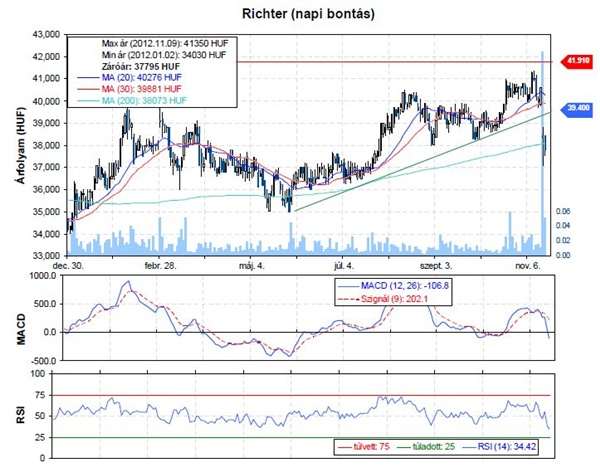Click 'Záróár: 37795 HUF' in legend

pyautogui.click(x=141, y=66)
